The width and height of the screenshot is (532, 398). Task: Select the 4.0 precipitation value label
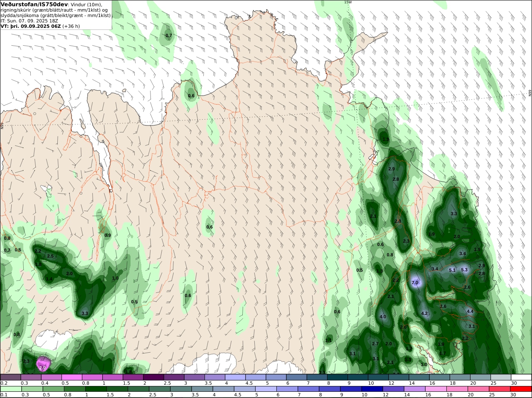[x=383, y=317]
